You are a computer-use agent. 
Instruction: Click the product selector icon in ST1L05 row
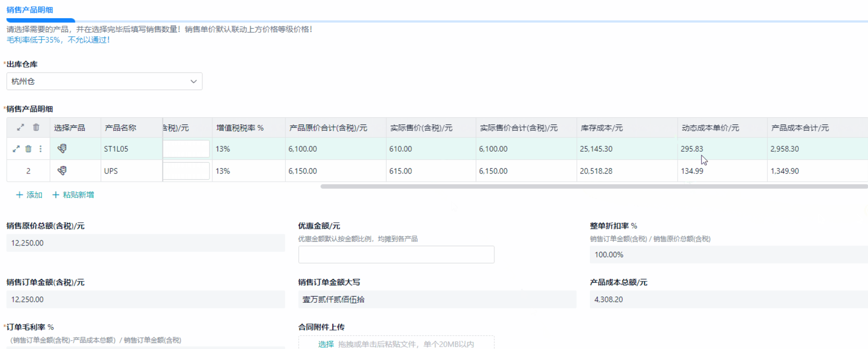[x=62, y=149]
